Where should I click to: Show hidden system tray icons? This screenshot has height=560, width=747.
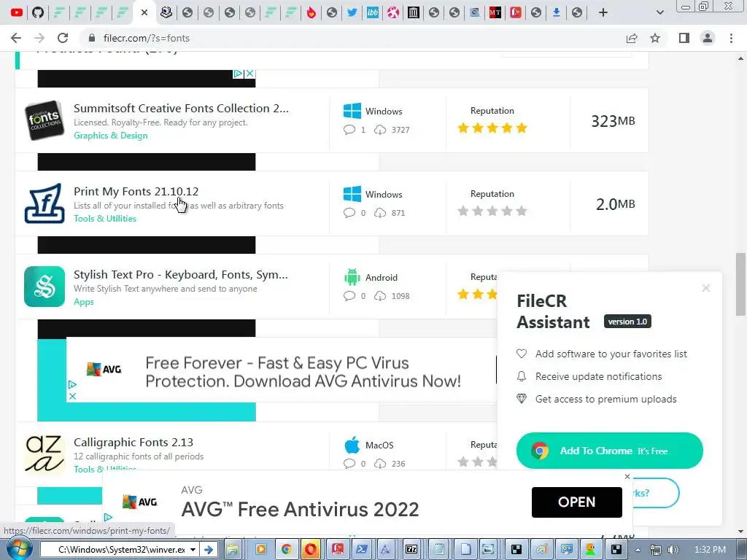click(x=638, y=550)
